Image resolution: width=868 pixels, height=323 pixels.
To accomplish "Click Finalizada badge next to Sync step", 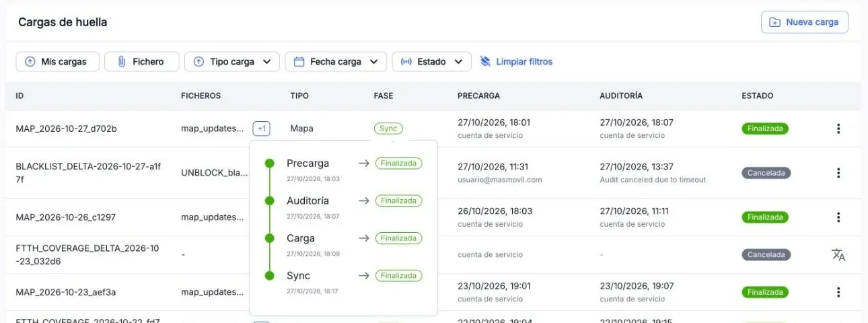I will 399,276.
